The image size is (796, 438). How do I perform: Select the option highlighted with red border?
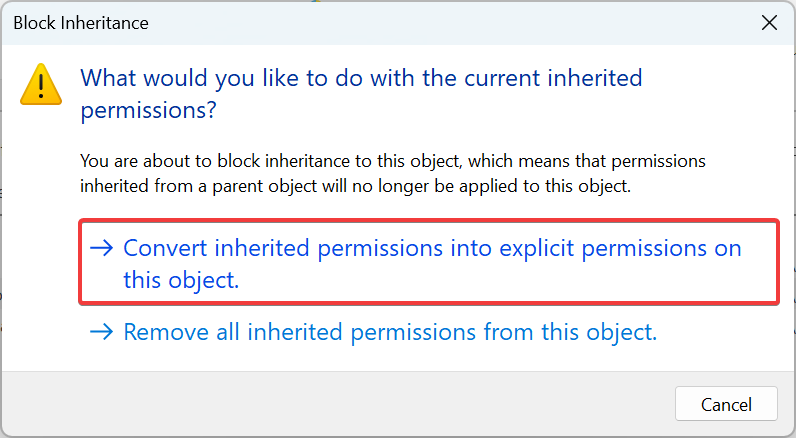[x=429, y=262]
